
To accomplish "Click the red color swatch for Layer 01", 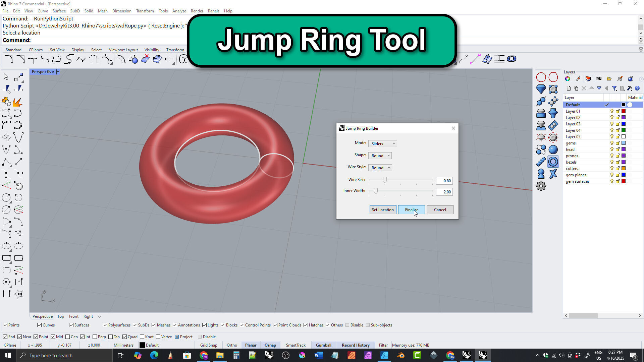I will [624, 111].
